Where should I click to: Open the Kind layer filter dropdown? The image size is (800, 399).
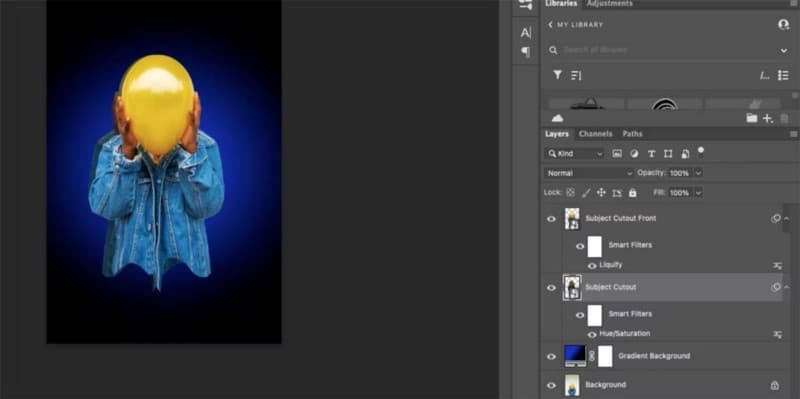pyautogui.click(x=575, y=154)
